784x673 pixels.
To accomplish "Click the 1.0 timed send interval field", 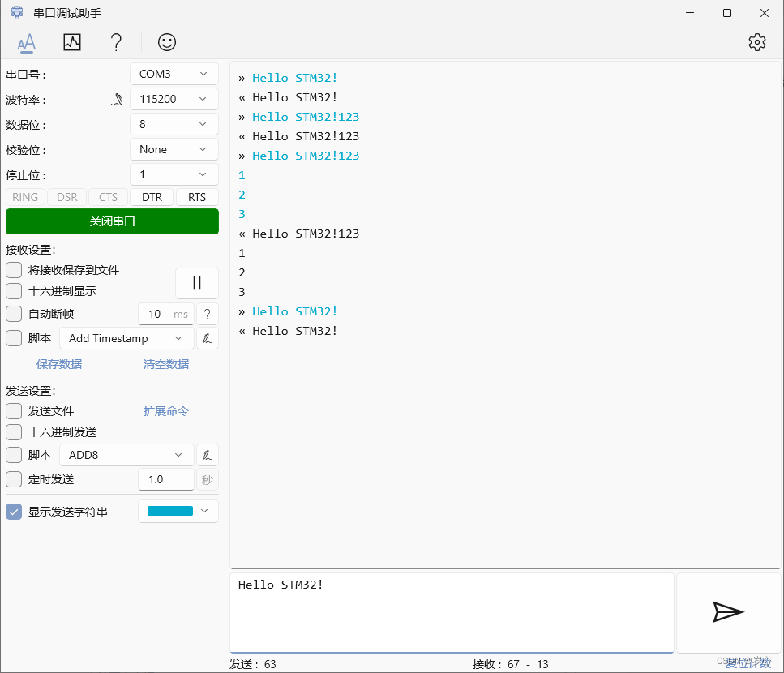I will [x=166, y=479].
